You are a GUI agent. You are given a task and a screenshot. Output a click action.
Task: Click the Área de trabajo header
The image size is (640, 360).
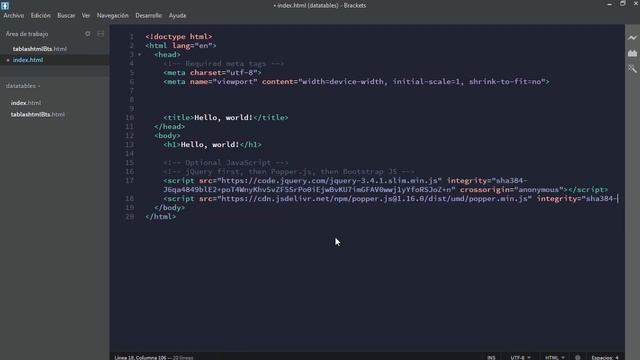pyautogui.click(x=27, y=34)
